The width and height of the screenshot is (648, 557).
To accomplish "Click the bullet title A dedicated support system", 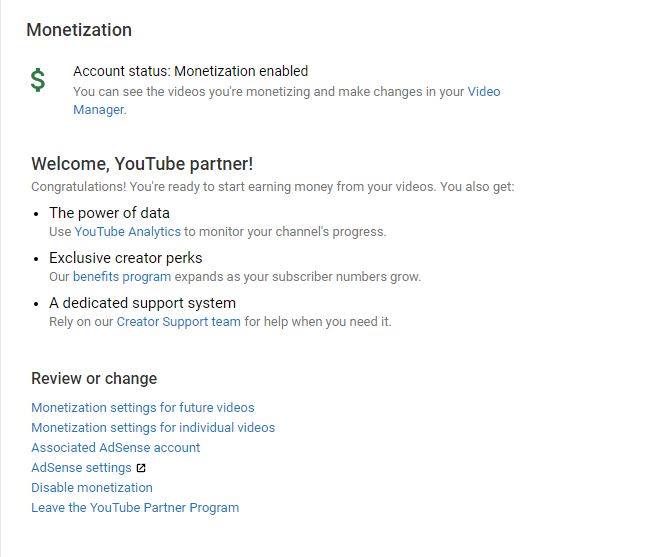I will (x=143, y=303).
